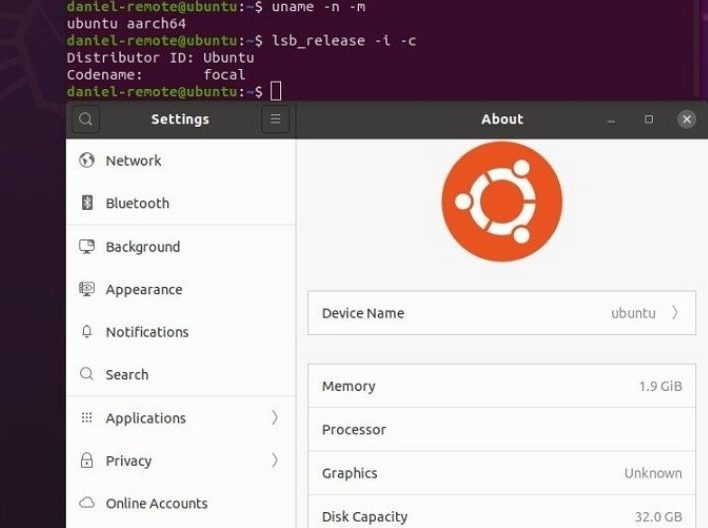
Task: Open Device Name chevron to rename
Action: tap(675, 313)
